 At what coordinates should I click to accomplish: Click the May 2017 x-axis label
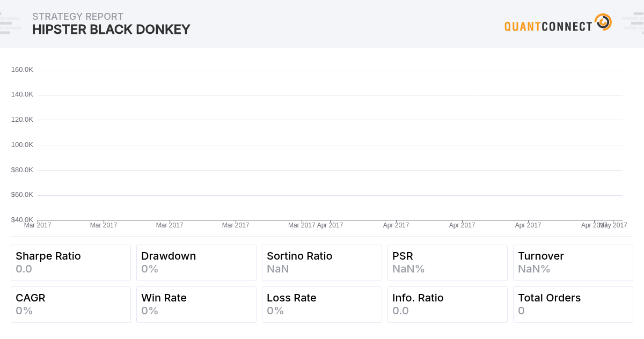613,225
